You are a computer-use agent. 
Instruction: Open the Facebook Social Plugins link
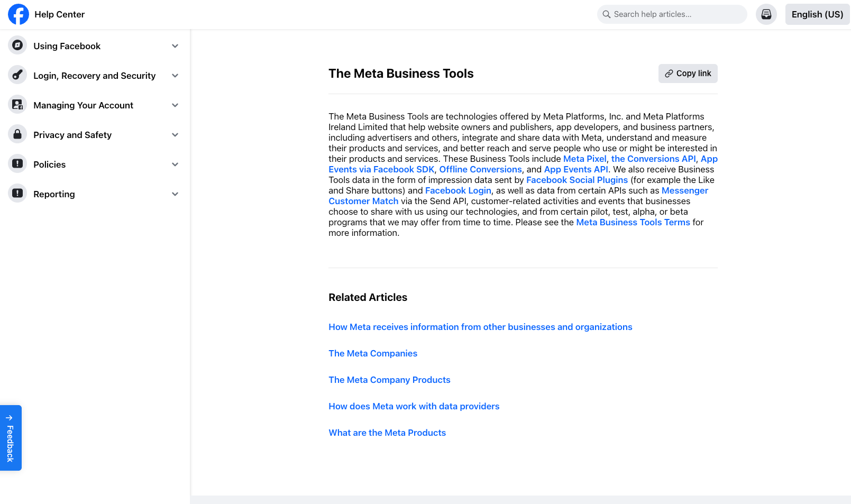[577, 180]
